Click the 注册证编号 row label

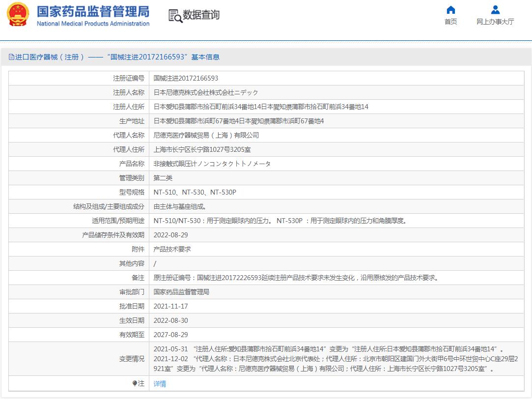coord(129,79)
